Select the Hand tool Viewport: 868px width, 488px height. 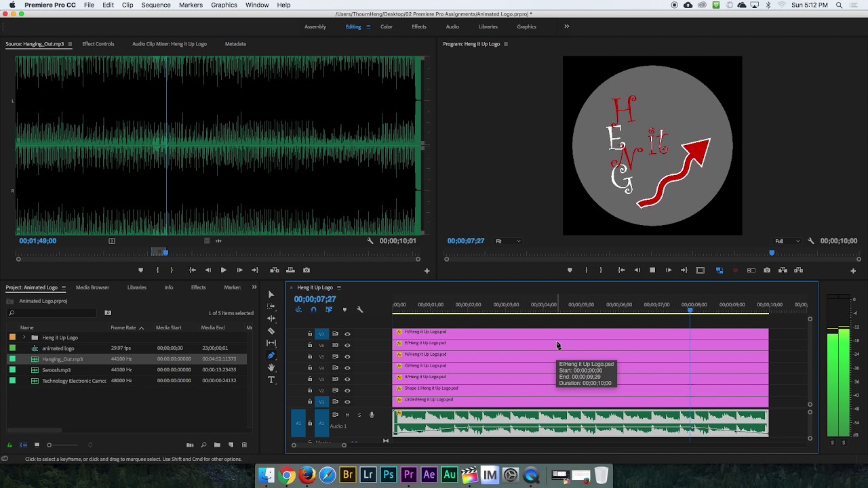[x=271, y=367]
